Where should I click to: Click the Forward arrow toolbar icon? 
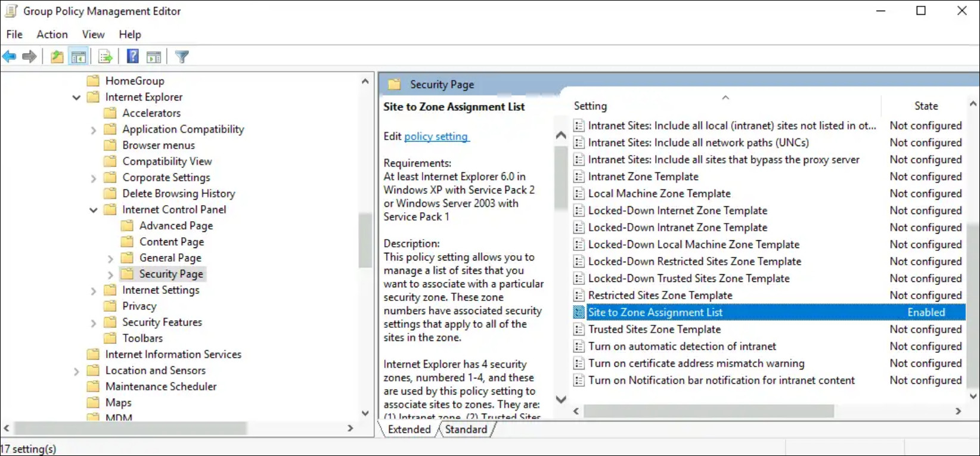click(29, 57)
